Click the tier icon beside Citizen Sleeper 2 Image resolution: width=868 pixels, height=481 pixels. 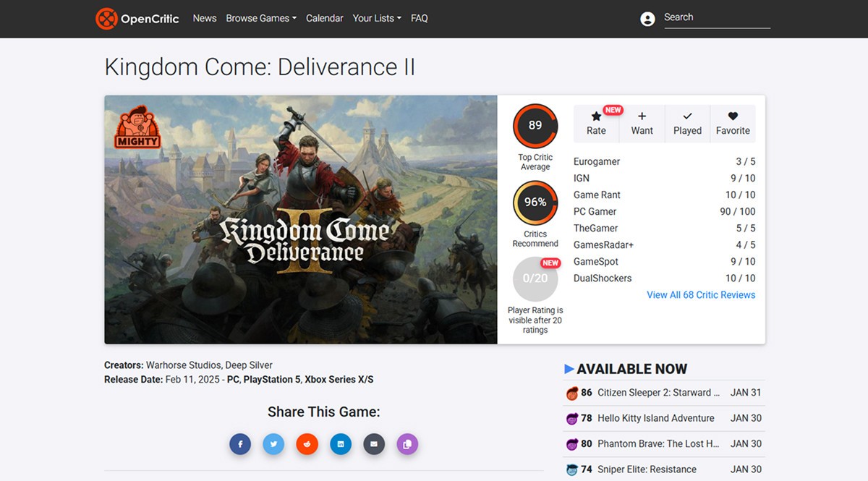click(x=571, y=393)
